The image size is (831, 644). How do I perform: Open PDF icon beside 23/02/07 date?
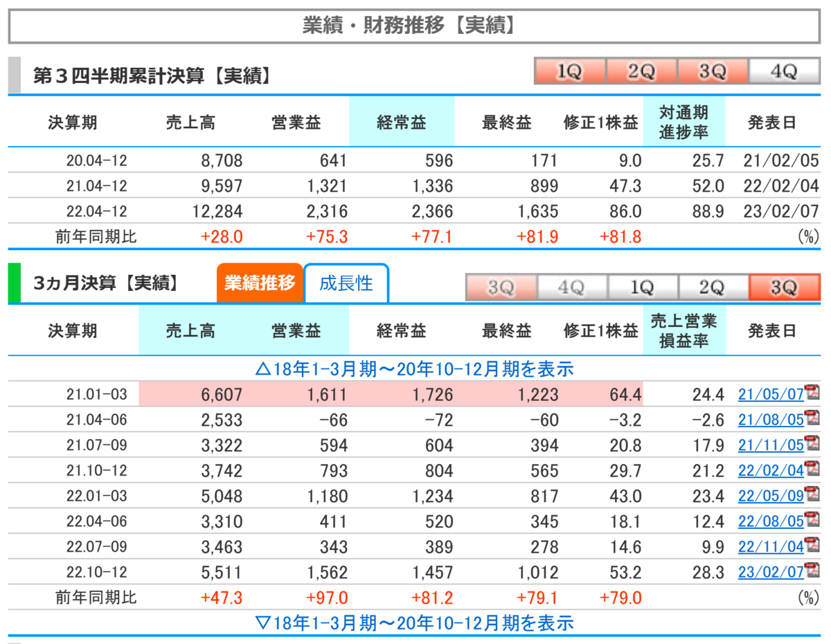pos(812,571)
